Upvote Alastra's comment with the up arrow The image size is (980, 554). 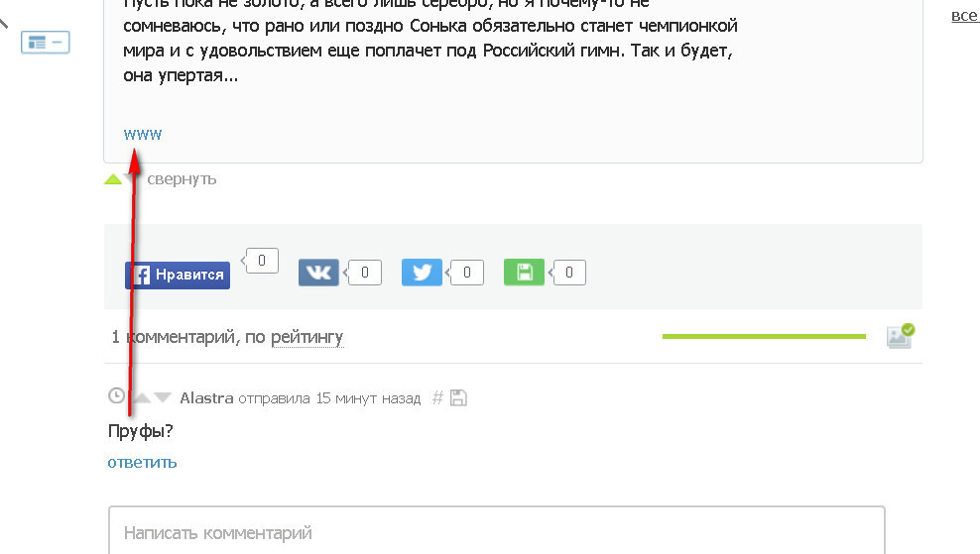pos(142,398)
